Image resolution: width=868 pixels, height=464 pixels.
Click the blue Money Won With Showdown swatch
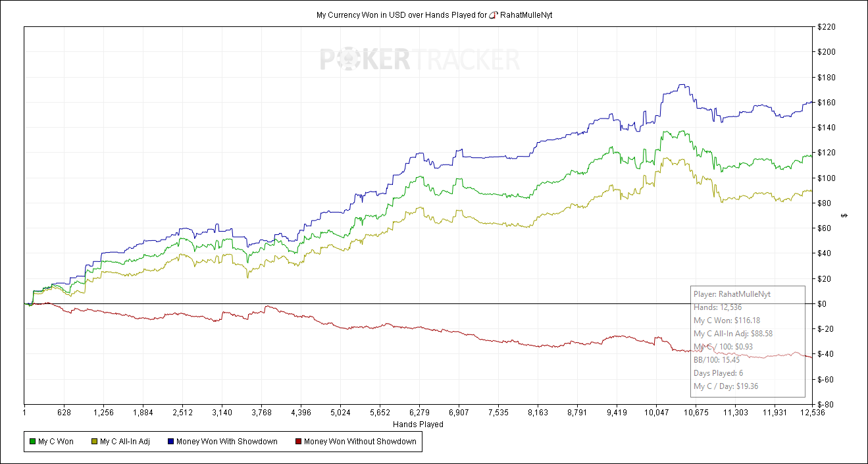click(171, 442)
